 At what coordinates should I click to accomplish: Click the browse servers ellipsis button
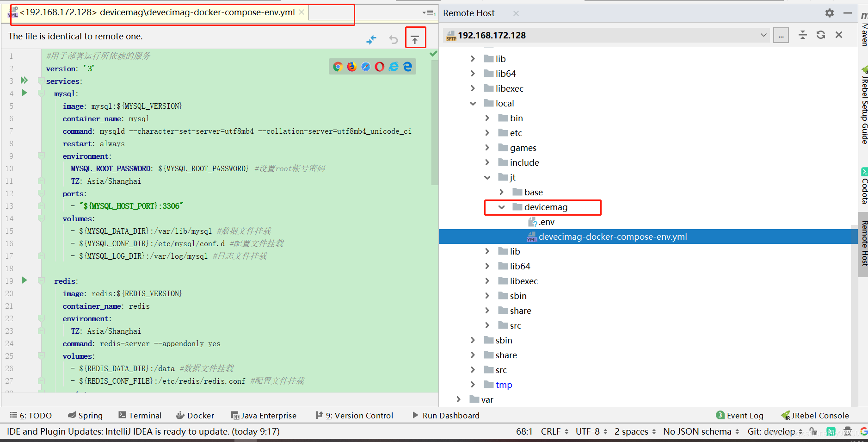[781, 35]
